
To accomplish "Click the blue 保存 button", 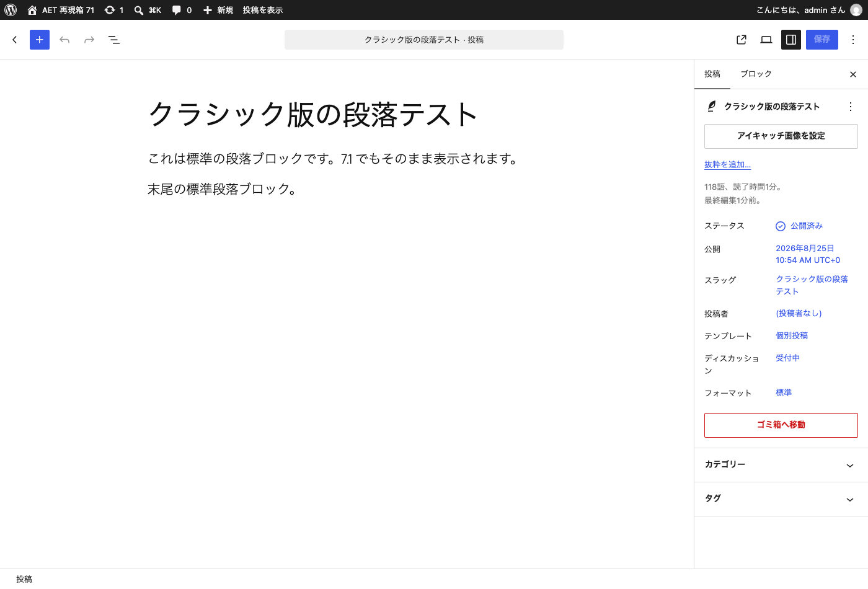I will click(822, 40).
